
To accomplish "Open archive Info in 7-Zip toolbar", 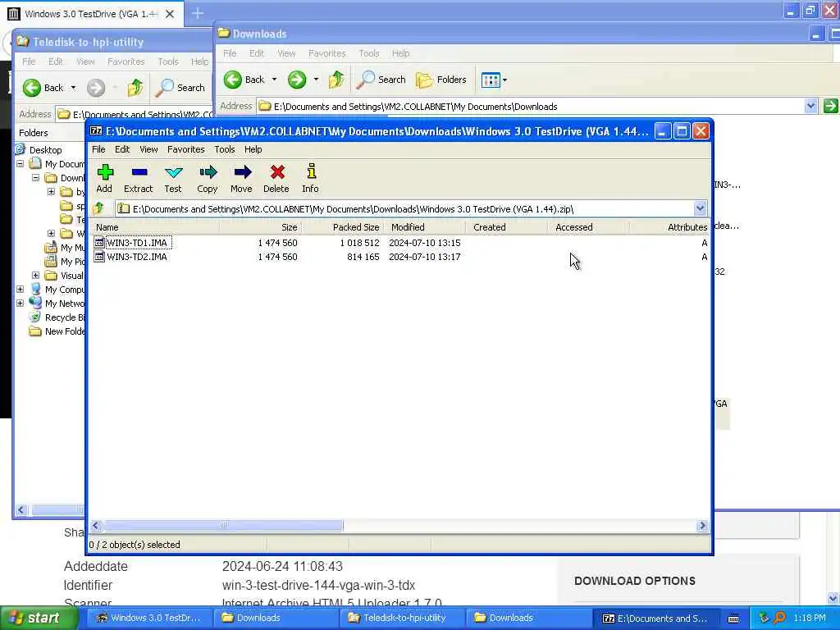I will click(x=311, y=178).
